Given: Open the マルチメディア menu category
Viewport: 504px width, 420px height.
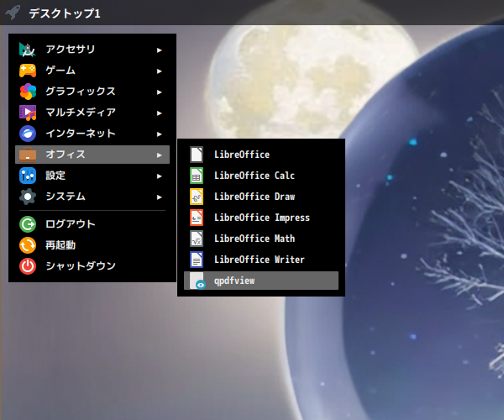Looking at the screenshot, I should [92, 113].
